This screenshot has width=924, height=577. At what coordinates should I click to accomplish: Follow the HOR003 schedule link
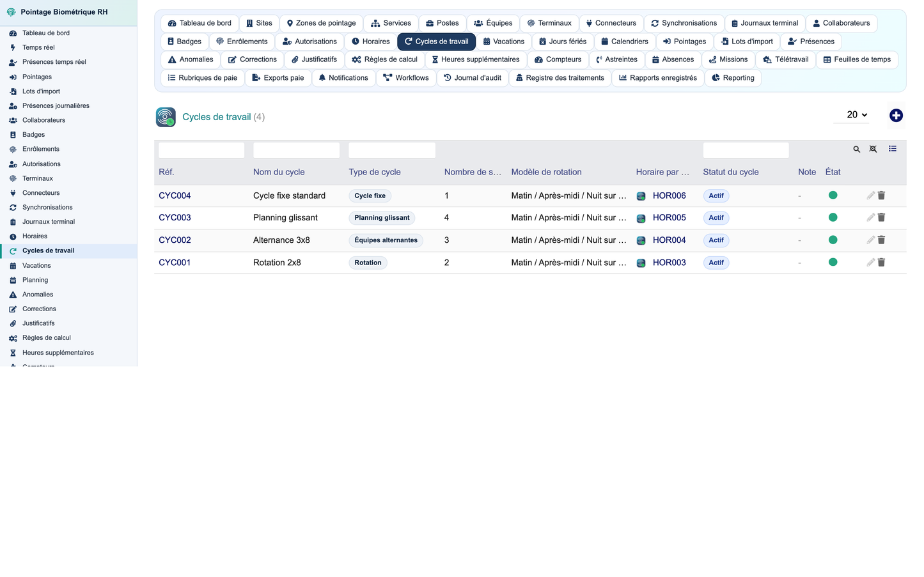click(669, 262)
